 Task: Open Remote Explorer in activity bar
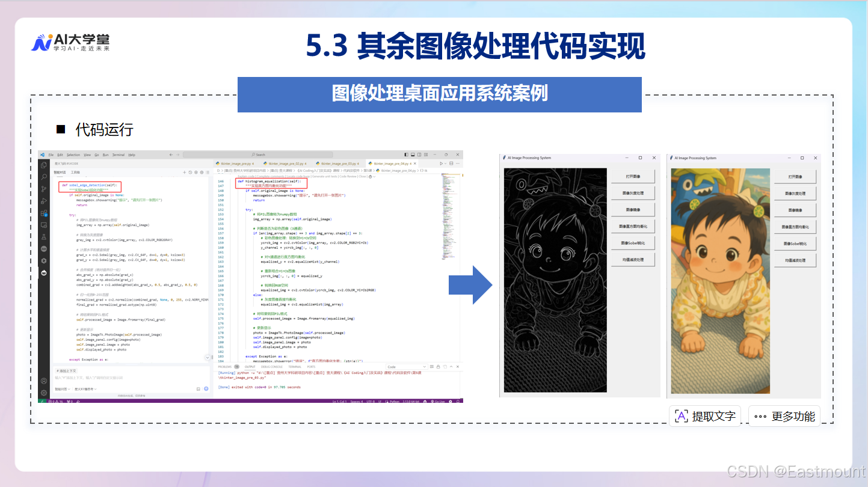coord(43,225)
